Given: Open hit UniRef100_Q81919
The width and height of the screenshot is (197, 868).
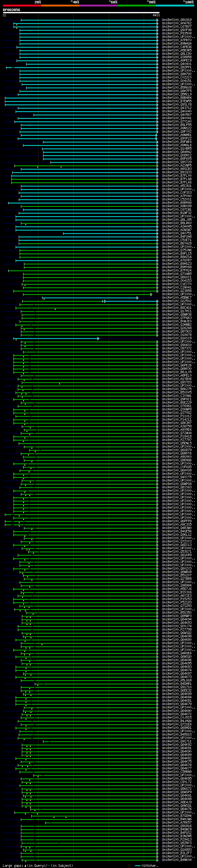Looking at the screenshot, I should coord(177,20).
